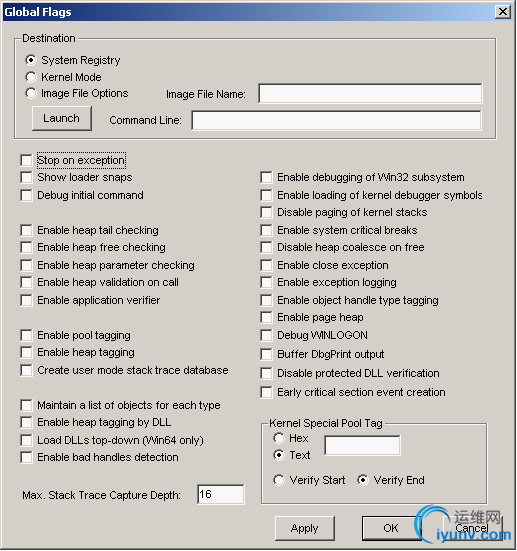This screenshot has height=551, width=517.
Task: Click the Cancel button
Action: [472, 528]
